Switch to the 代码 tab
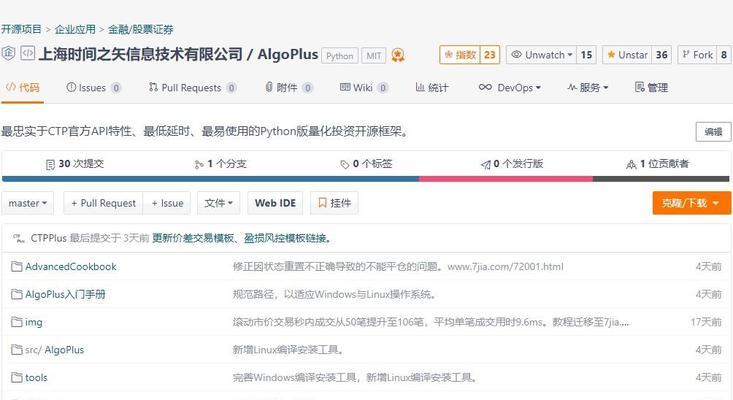Image resolution: width=733 pixels, height=400 pixels. (x=22, y=87)
